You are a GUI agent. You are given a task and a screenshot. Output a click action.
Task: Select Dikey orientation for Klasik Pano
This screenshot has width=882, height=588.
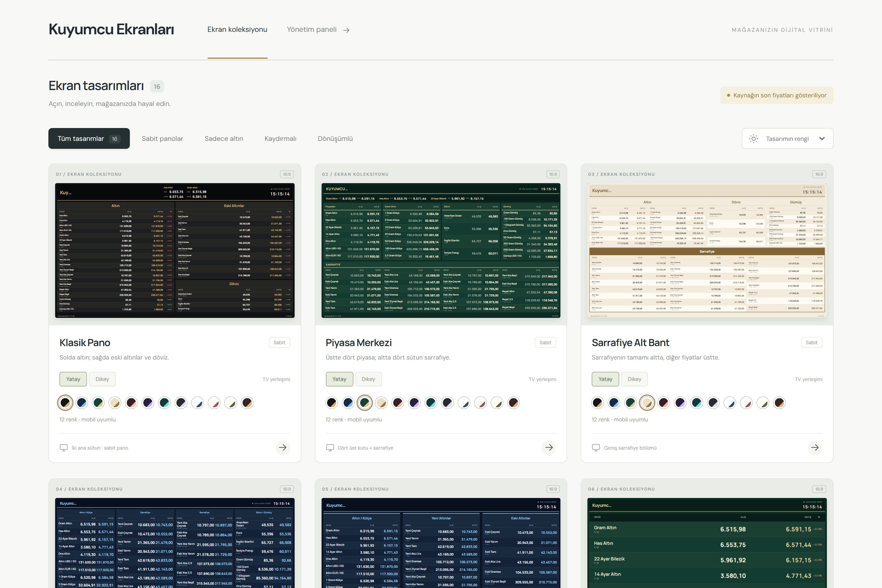click(x=102, y=379)
